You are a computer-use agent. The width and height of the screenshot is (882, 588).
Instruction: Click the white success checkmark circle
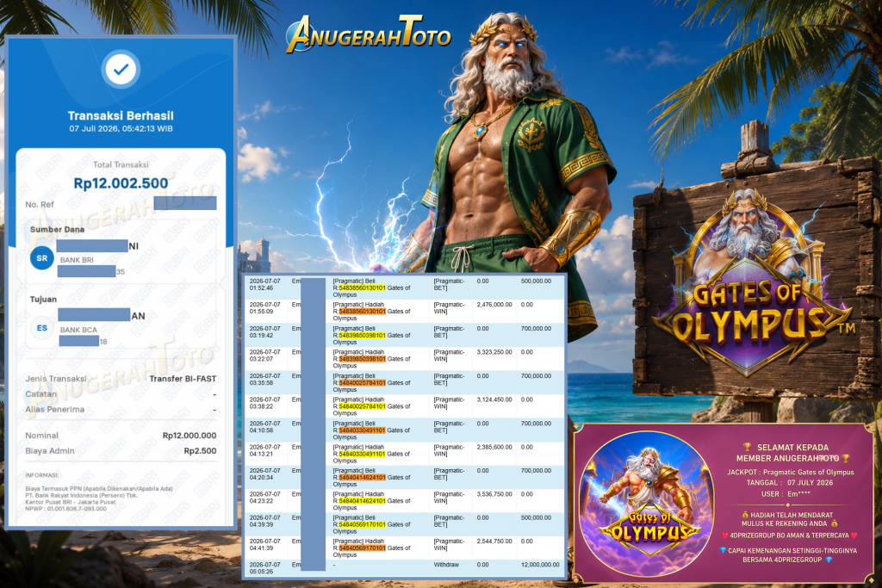tap(121, 69)
